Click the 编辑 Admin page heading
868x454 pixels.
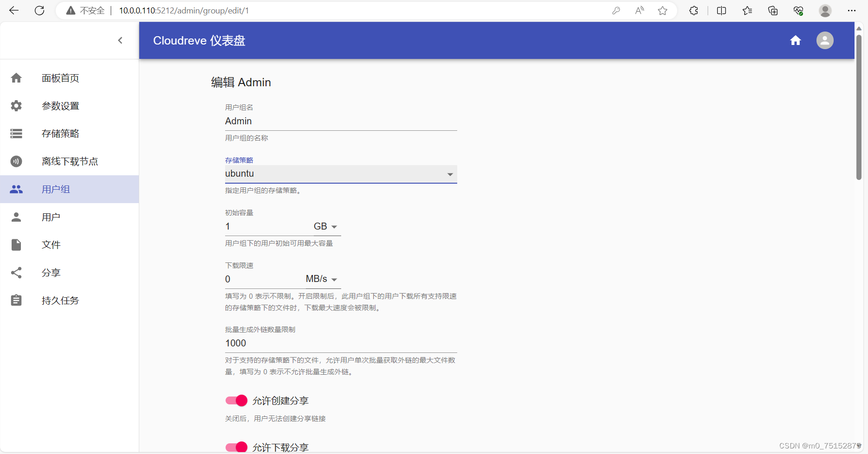241,82
